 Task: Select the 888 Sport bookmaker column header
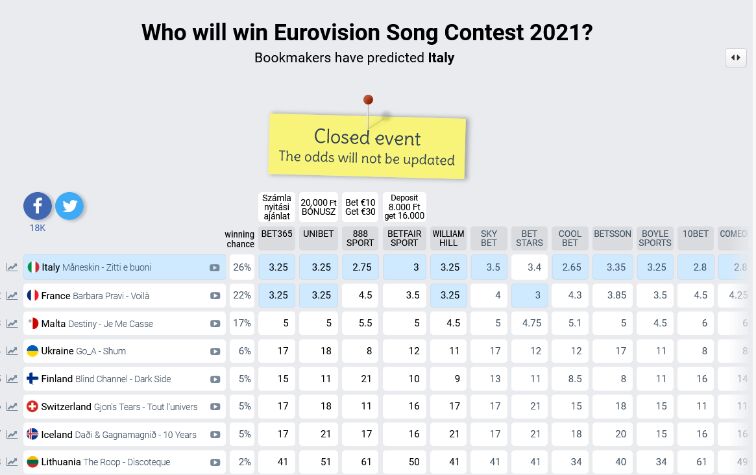(x=360, y=238)
